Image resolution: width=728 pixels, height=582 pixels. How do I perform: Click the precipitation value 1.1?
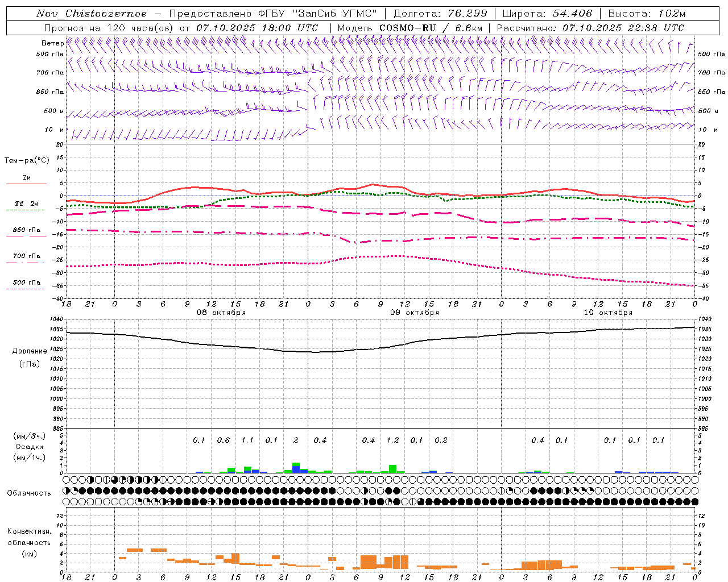(x=247, y=440)
